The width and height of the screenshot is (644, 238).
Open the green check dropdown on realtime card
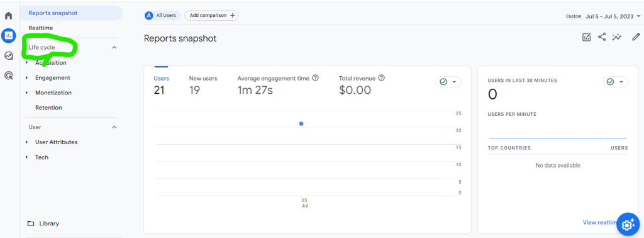[x=615, y=82]
